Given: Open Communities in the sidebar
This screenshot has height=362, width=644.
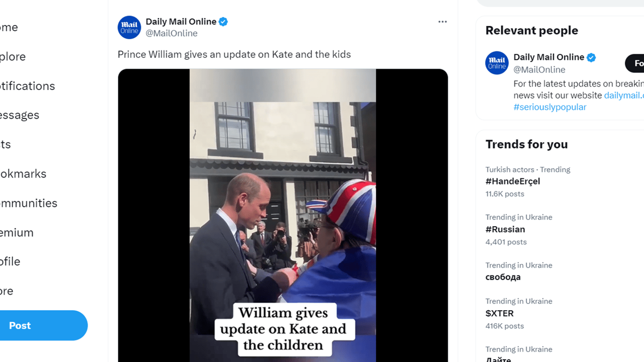Looking at the screenshot, I should (x=28, y=203).
